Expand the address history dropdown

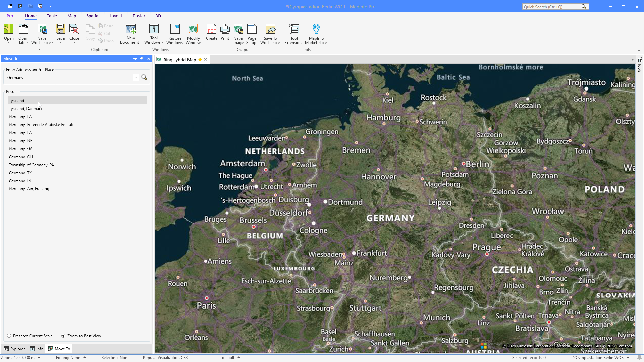tap(136, 77)
